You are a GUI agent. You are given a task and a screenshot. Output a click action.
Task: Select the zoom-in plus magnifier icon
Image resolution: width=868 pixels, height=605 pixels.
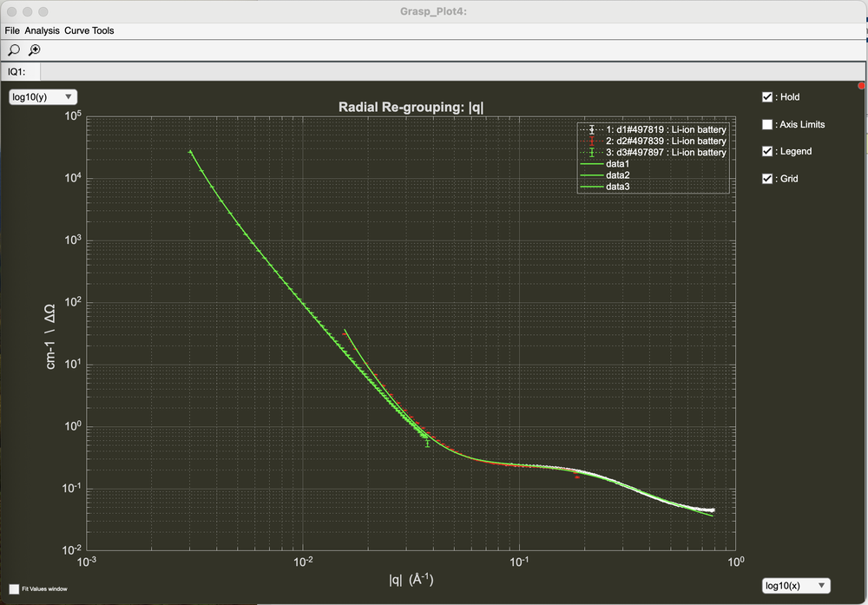[x=35, y=50]
